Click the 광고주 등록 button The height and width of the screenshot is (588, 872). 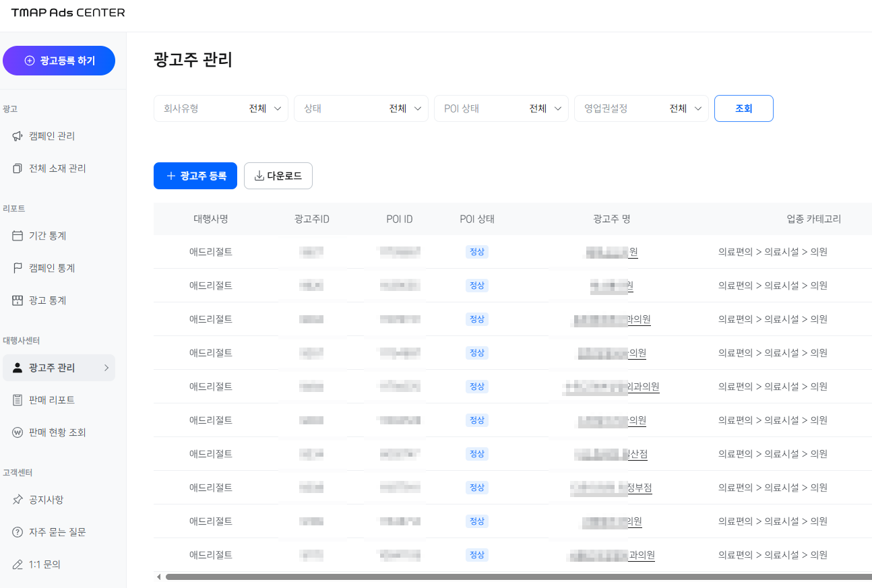(x=195, y=176)
